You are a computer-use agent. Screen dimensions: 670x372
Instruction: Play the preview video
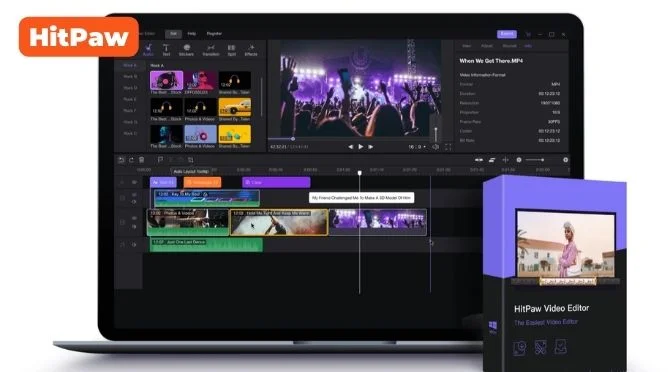tap(361, 146)
